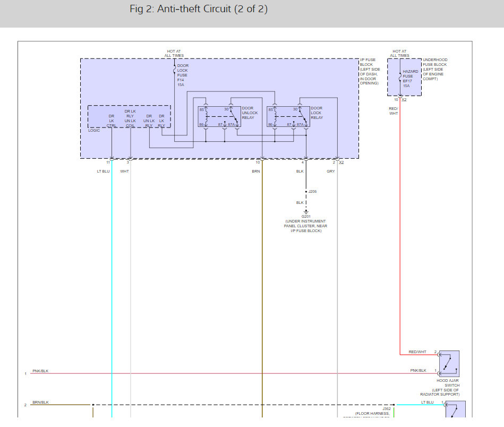Click the G201 ground symbol
Screen dimensions: 504x427
click(x=306, y=212)
